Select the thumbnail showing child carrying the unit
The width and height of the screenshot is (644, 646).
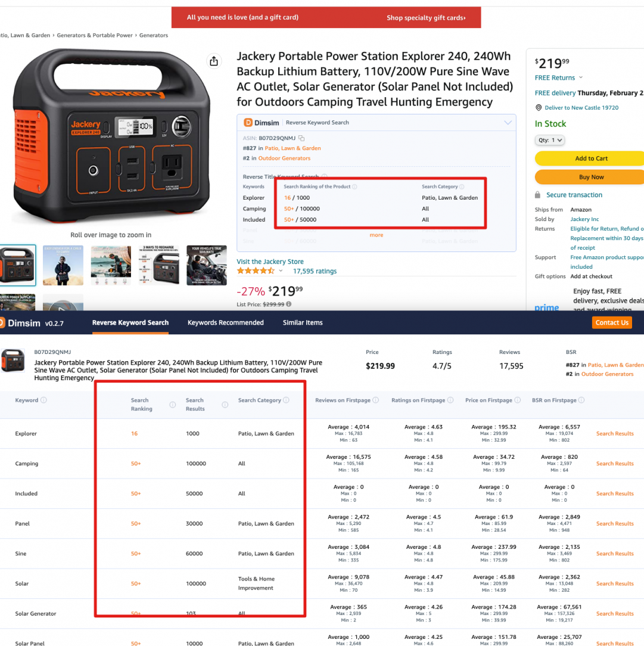pos(63,265)
